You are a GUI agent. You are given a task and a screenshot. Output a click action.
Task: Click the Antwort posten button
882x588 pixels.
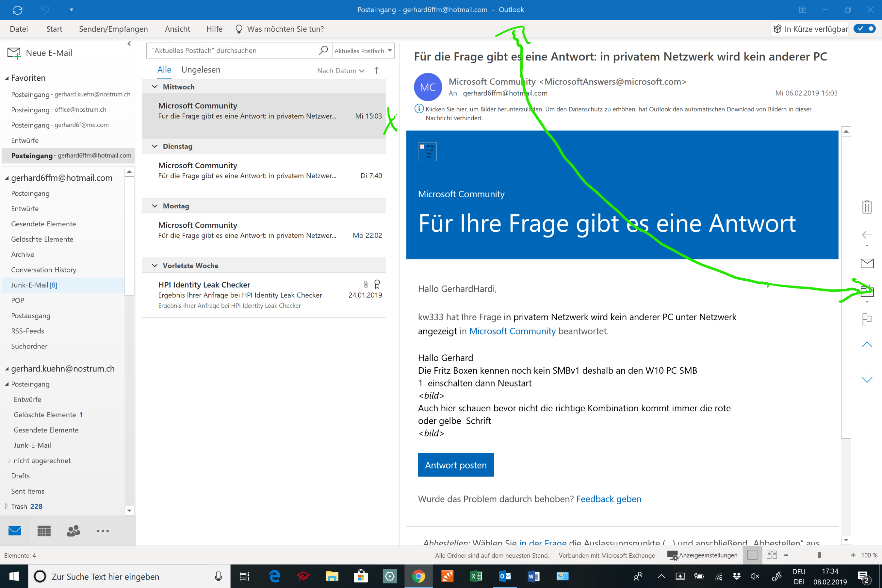tap(456, 465)
